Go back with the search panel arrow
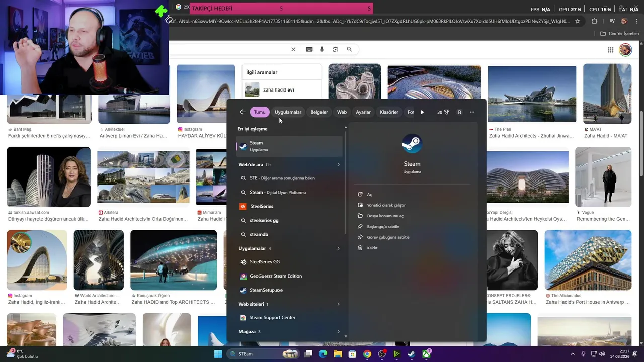Viewport: 644px width, 362px height. click(x=243, y=112)
